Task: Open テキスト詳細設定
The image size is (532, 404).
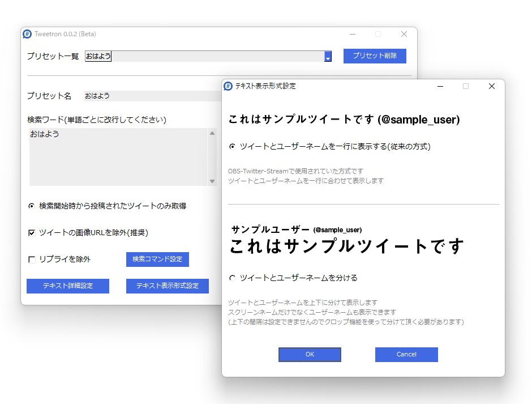Action: pyautogui.click(x=67, y=286)
